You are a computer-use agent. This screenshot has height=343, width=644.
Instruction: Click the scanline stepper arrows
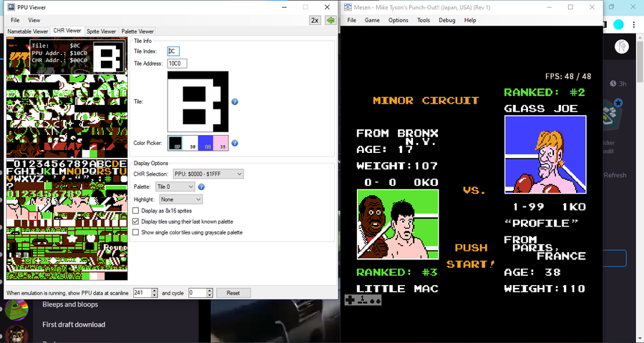pos(155,293)
